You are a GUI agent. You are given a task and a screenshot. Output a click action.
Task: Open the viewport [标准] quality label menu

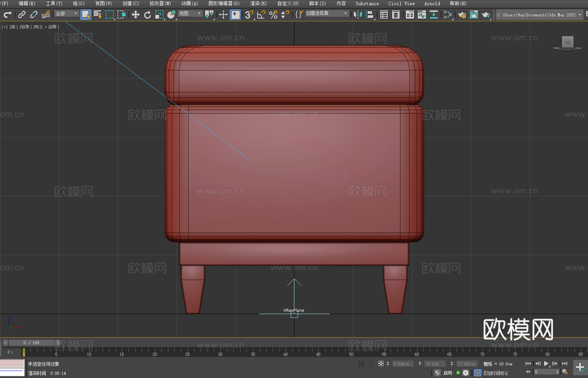pos(26,27)
